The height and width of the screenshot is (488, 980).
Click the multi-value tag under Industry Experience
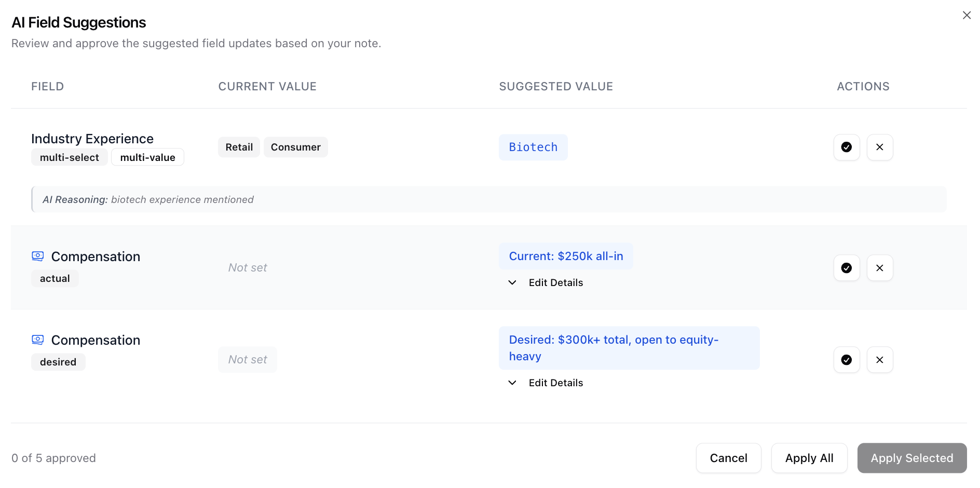coord(148,157)
